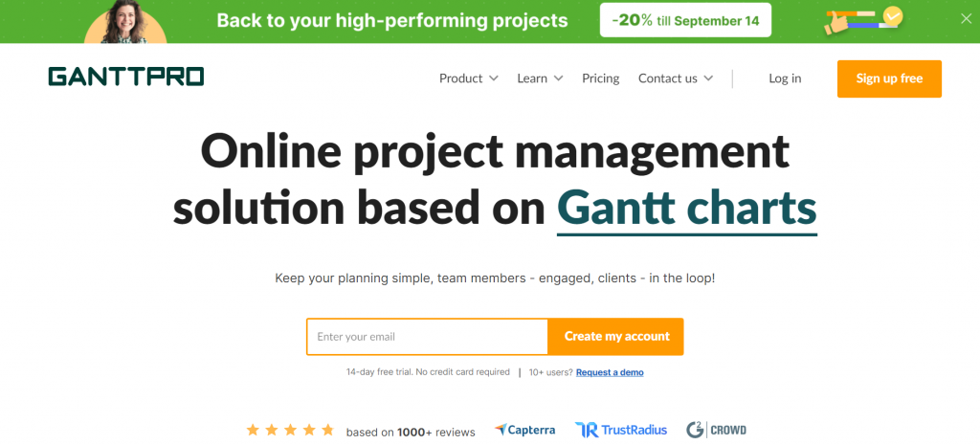Click the Log in link
The image size is (980, 445).
click(785, 78)
